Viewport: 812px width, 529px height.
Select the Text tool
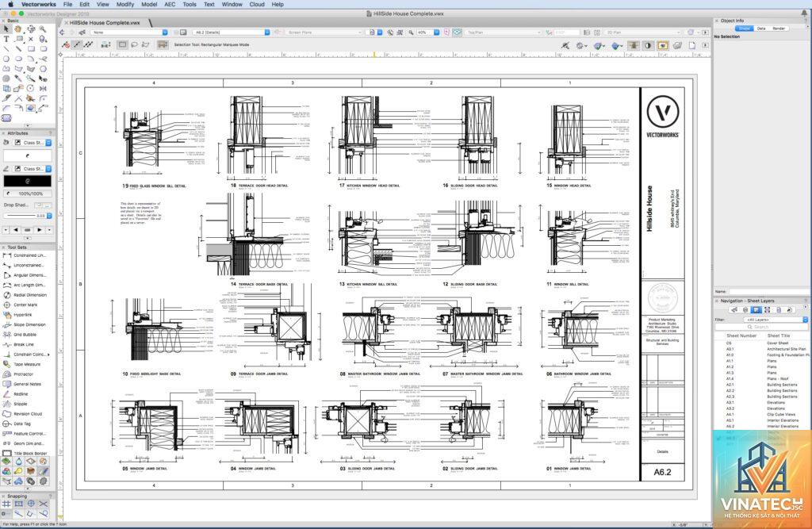[x=6, y=39]
